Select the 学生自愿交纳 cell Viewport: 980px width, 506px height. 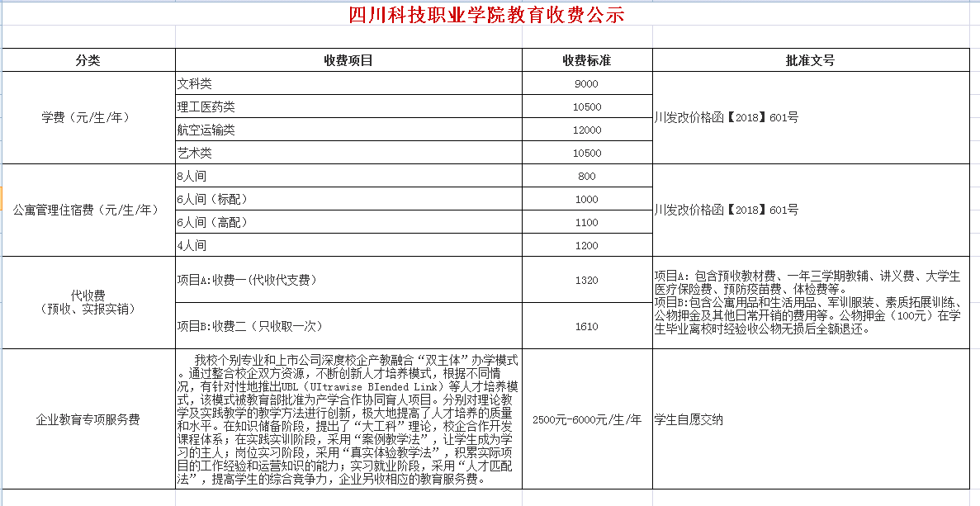point(810,419)
